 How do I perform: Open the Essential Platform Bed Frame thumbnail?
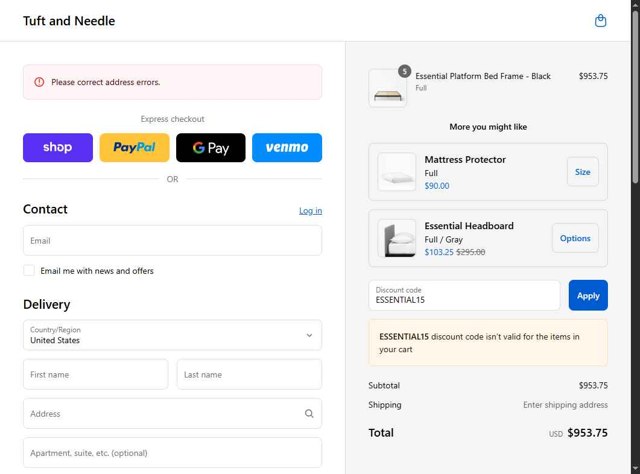(387, 88)
